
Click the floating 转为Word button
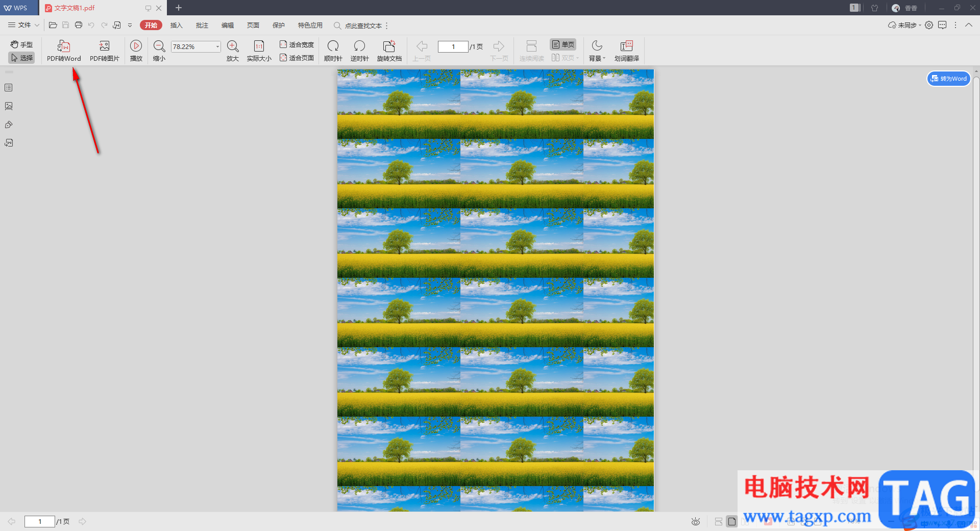(949, 79)
